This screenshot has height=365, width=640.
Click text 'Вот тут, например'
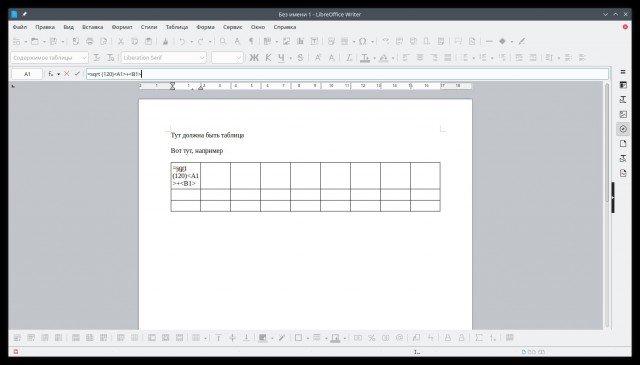pyautogui.click(x=197, y=151)
